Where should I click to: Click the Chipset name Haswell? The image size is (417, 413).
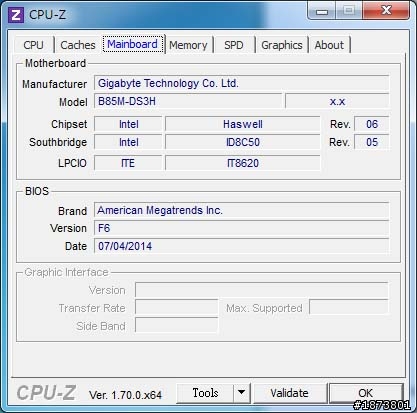coord(243,124)
